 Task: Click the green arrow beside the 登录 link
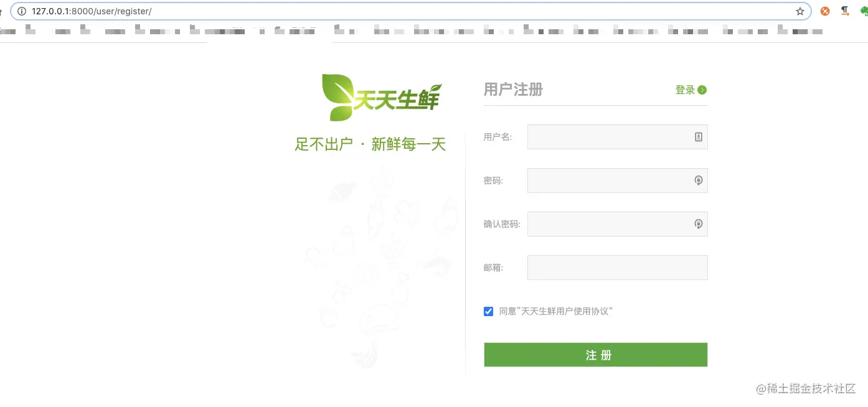pyautogui.click(x=702, y=90)
